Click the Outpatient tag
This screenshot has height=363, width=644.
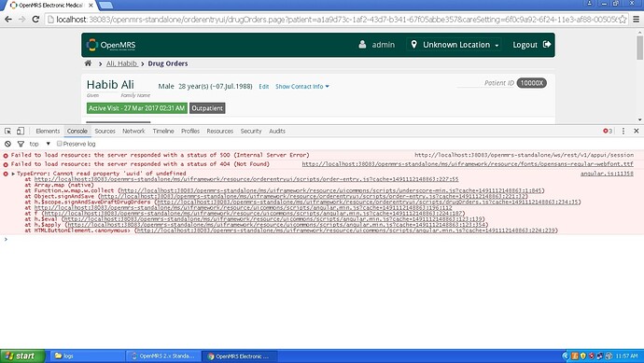coord(207,108)
